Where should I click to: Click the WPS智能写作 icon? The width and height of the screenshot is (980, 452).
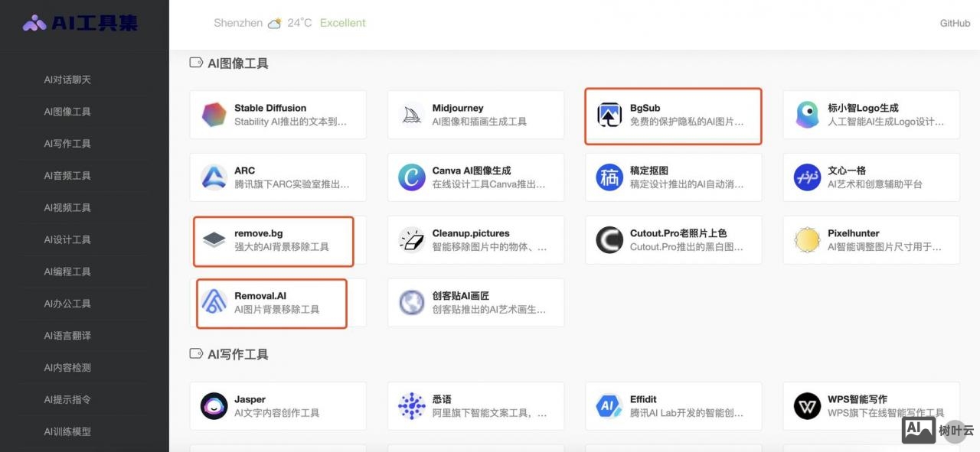pyautogui.click(x=807, y=406)
